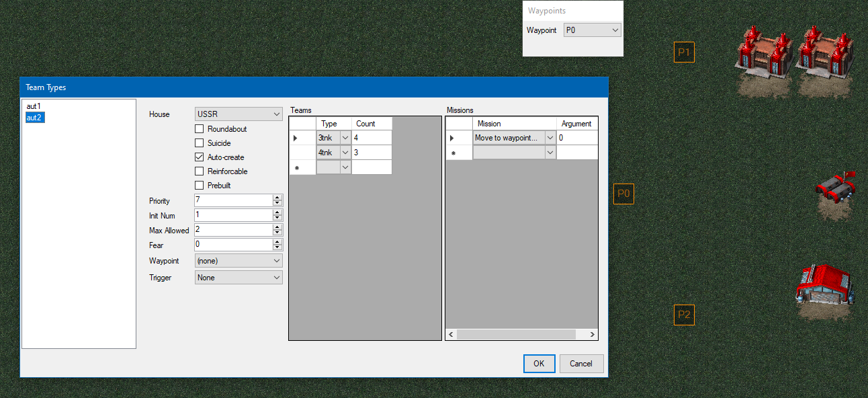
Task: Click the Missions scrollbar right arrow
Action: (592, 334)
